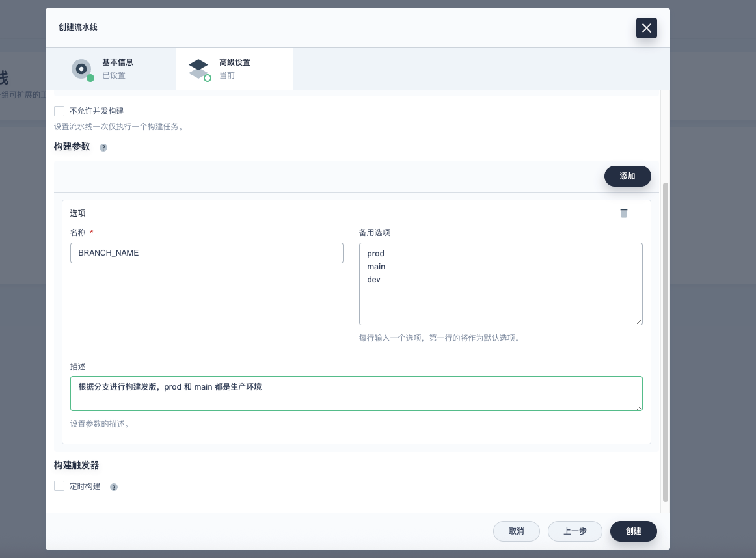Click the 创建 button to create pipeline
This screenshot has width=756, height=558.
tap(633, 531)
